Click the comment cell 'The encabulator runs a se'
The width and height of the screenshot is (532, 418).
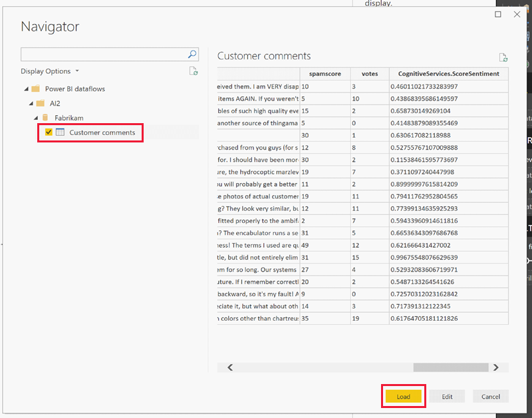pyautogui.click(x=259, y=233)
